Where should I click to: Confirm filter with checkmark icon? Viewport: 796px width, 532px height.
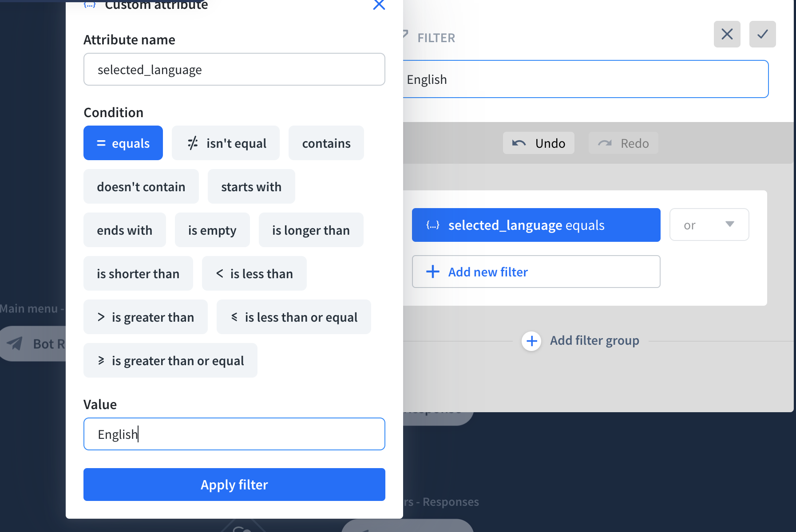(x=762, y=34)
